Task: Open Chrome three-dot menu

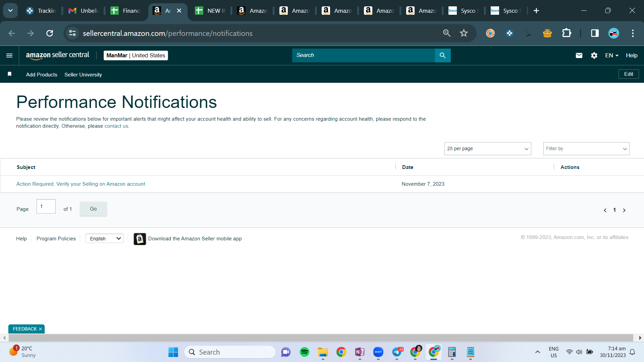Action: pyautogui.click(x=633, y=33)
